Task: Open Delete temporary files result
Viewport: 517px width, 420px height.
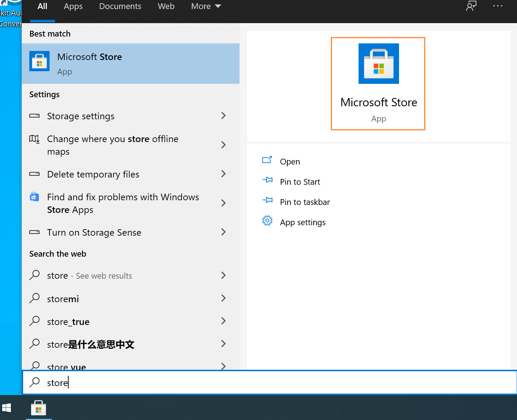Action: click(x=131, y=174)
